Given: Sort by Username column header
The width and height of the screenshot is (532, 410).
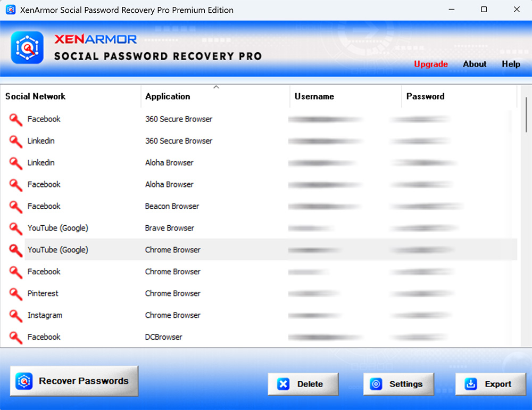Looking at the screenshot, I should [346, 96].
